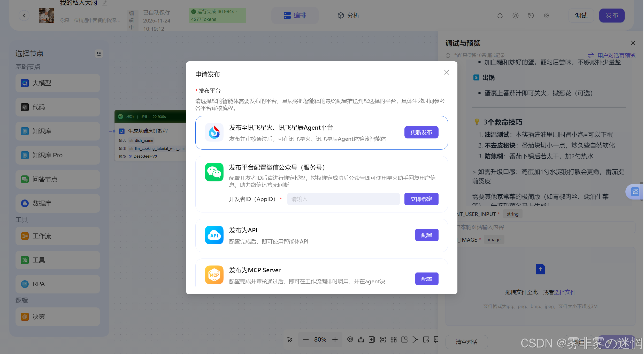Click 更新发布 button for Spark platform
Viewport: 644px width, 354px height.
point(421,132)
